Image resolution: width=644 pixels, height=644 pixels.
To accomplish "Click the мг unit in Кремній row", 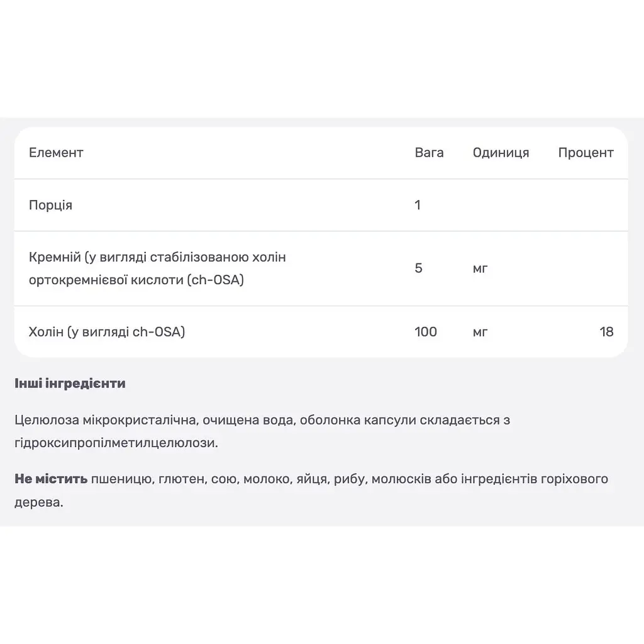I will 480,269.
